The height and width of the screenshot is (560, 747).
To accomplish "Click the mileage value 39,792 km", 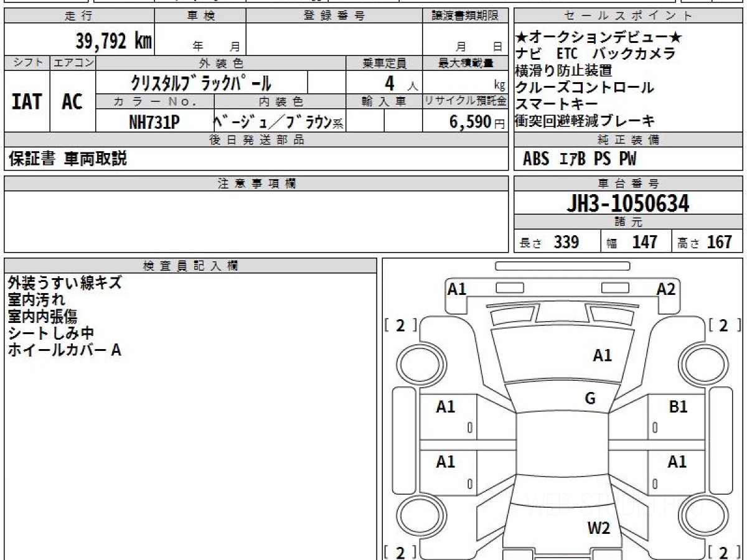I will point(113,41).
